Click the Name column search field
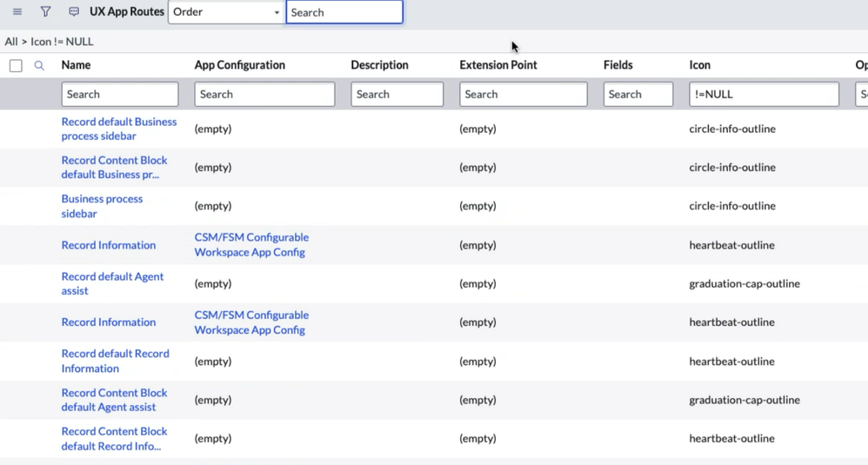The height and width of the screenshot is (465, 868). 119,94
